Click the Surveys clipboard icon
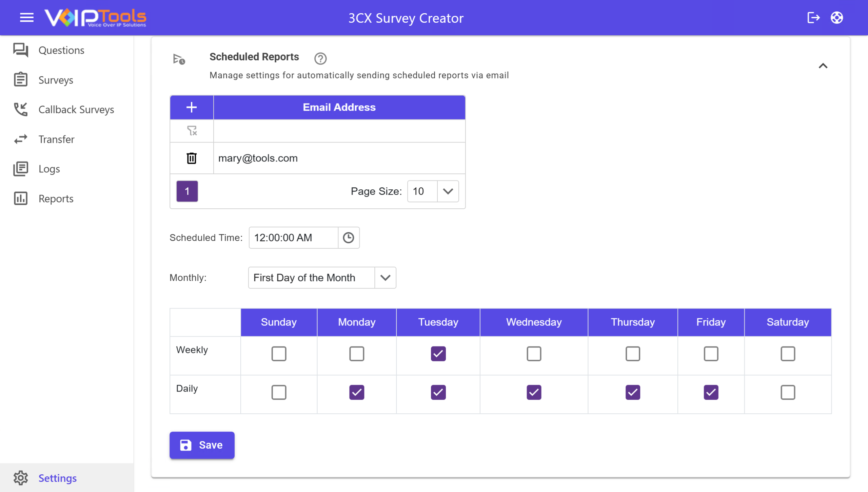868x492 pixels. click(x=21, y=80)
